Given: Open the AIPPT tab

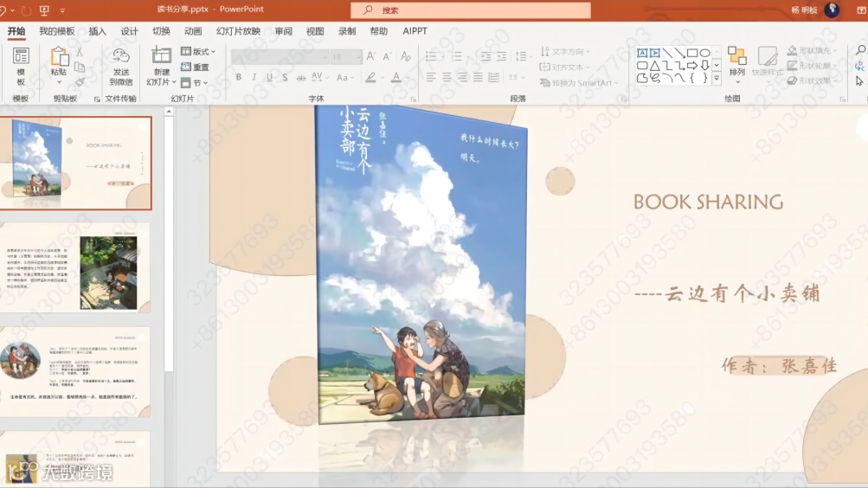Looking at the screenshot, I should (415, 31).
